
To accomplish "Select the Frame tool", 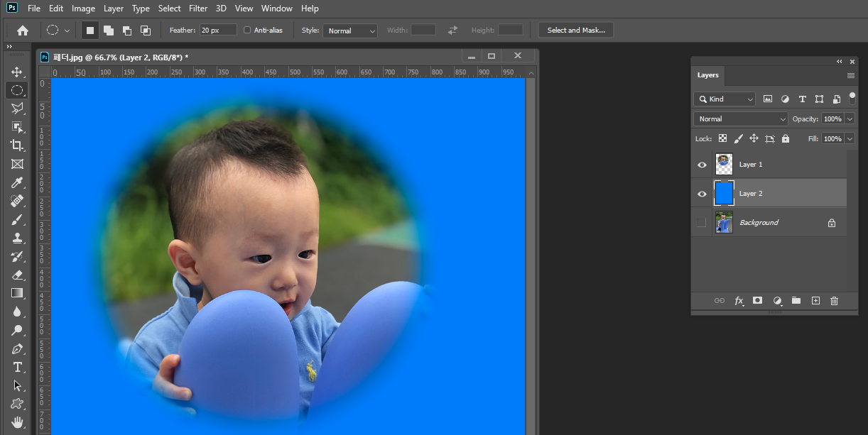I will click(17, 164).
